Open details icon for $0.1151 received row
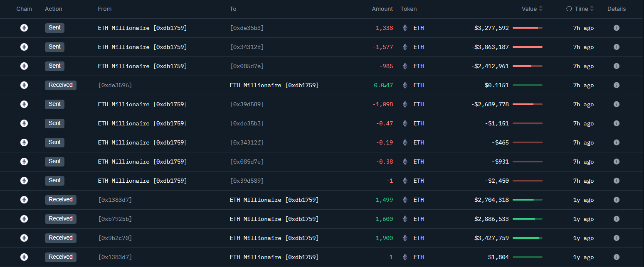Image resolution: width=644 pixels, height=267 pixels. tap(616, 85)
